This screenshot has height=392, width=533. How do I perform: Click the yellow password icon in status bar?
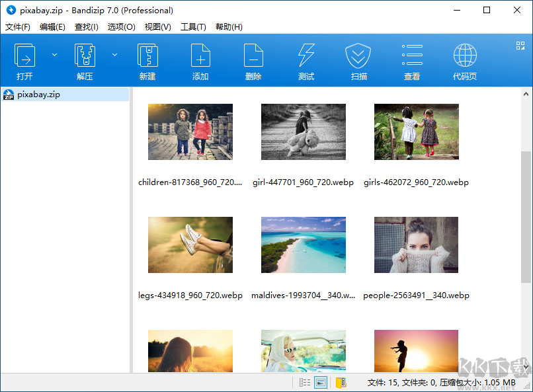[341, 382]
